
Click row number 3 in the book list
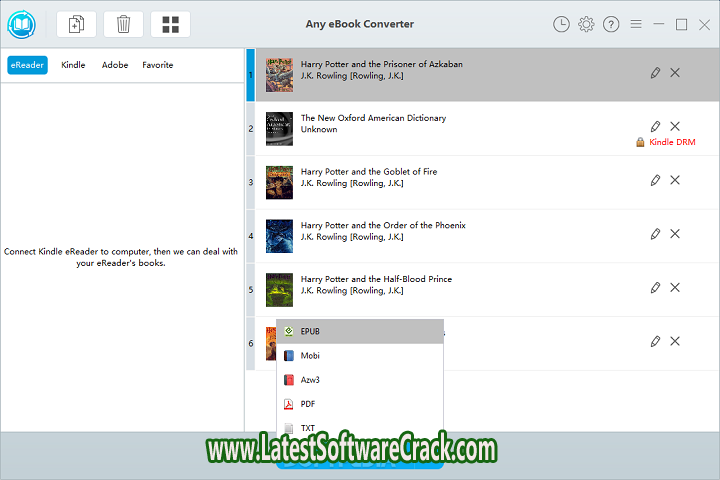[251, 182]
